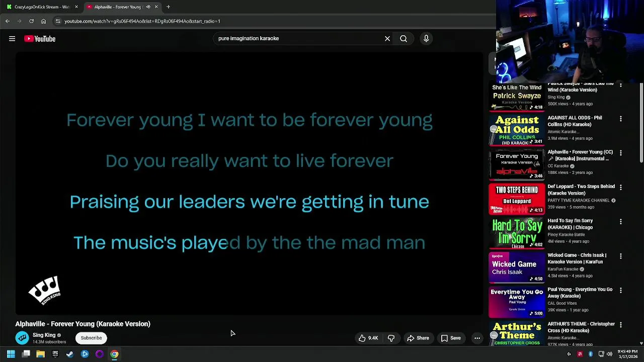Focus the address bar URL
Viewport: 644px width, 362px height.
tap(142, 21)
